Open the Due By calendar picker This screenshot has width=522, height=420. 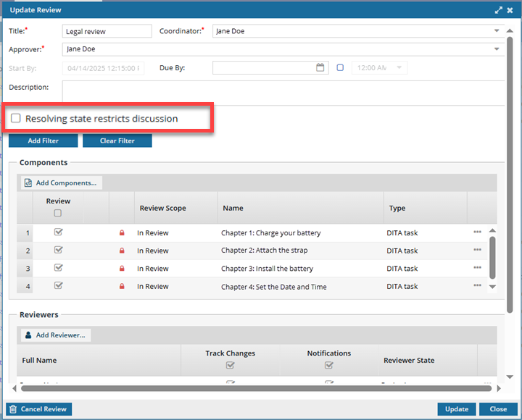point(320,67)
